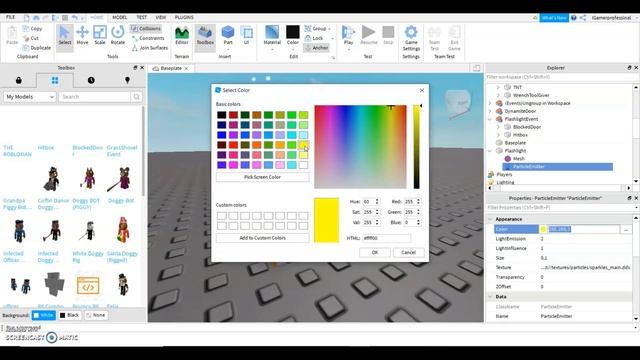The width and height of the screenshot is (640, 360).
Task: Open the FILE menu
Action: tap(11, 17)
